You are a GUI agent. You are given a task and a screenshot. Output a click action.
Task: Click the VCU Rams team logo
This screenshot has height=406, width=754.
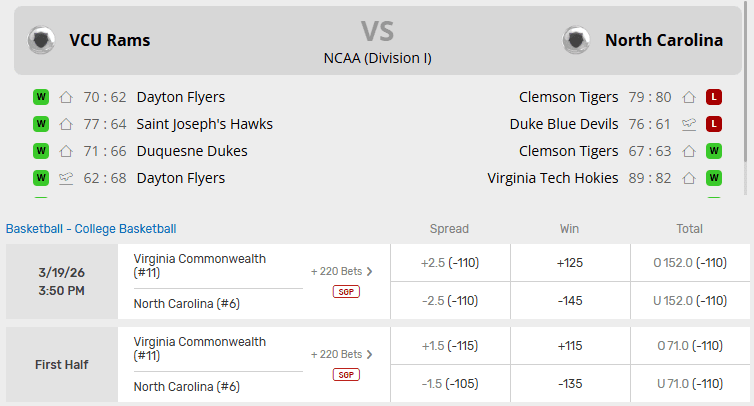[x=41, y=40]
